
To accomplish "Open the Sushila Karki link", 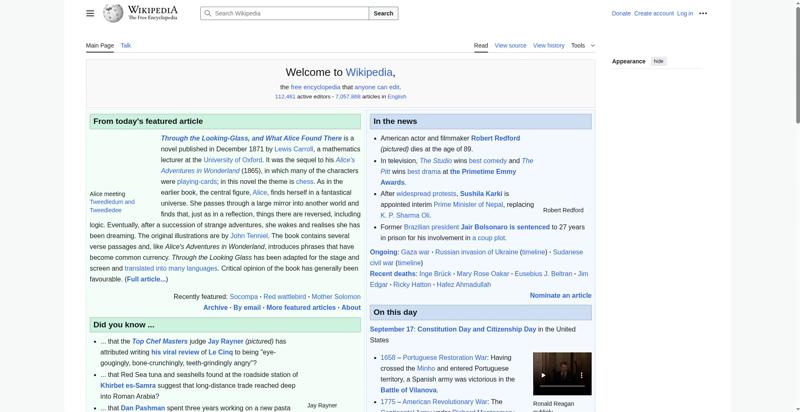I will (481, 193).
